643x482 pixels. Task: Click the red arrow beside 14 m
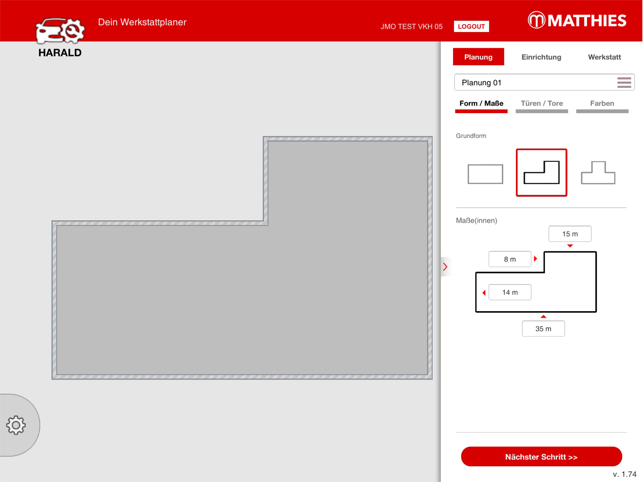pyautogui.click(x=484, y=292)
